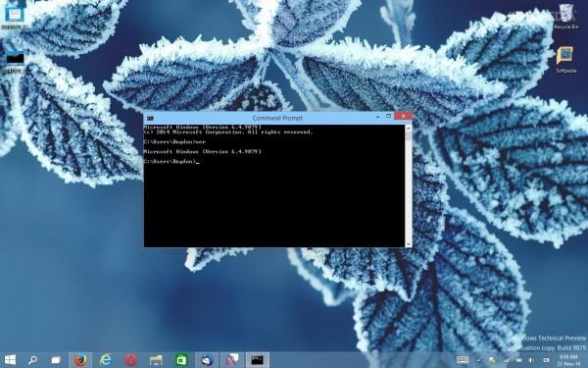Open the green Windows Store icon
The width and height of the screenshot is (588, 368).
[181, 360]
